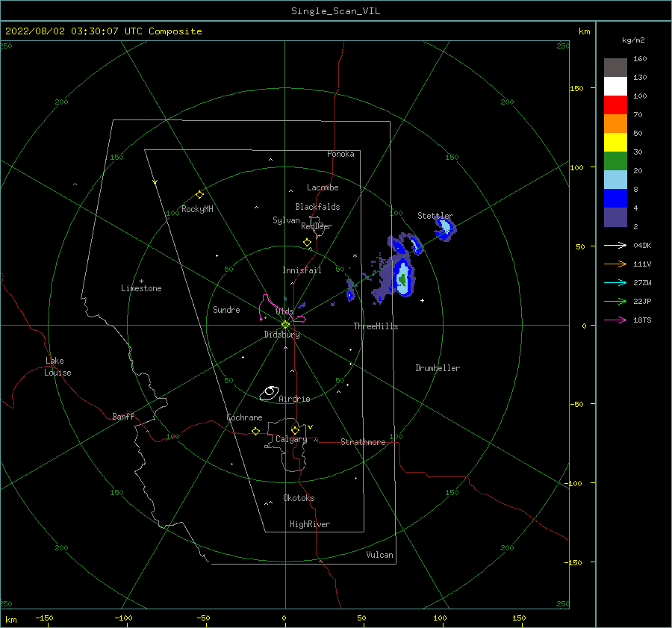This screenshot has height=628, width=672.
Task: Pick the gray 160 legend color swatch
Action: 615,68
